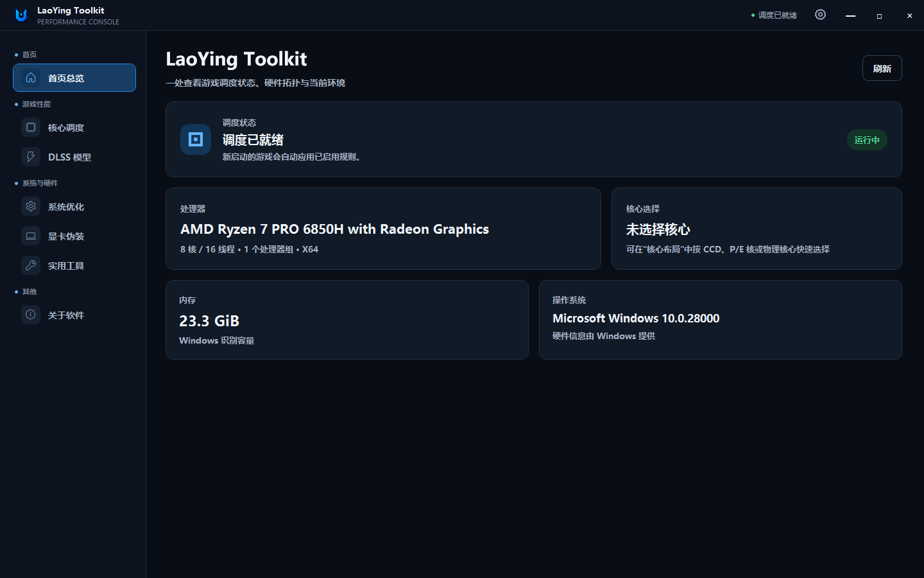Click the LaoYing Toolkit shield logo
Viewport: 924px width, 578px height.
[x=21, y=15]
